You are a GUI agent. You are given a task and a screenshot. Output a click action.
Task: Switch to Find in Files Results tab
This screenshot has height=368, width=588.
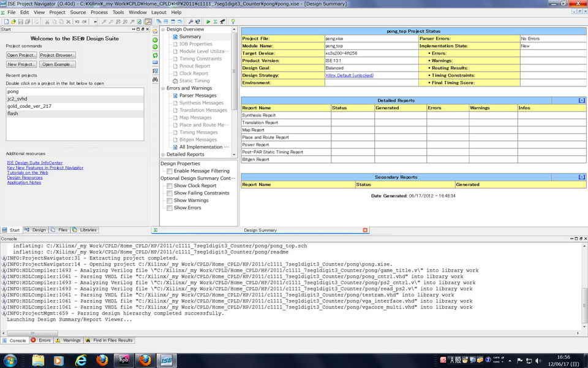click(110, 340)
